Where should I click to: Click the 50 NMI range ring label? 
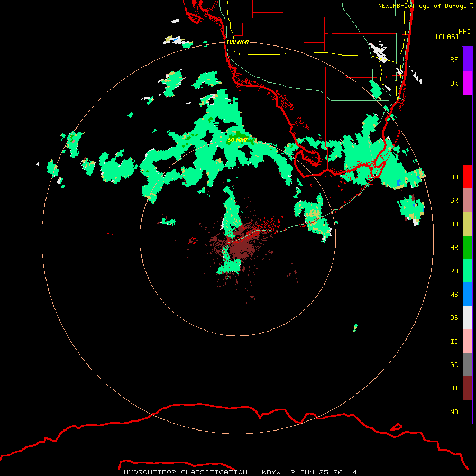tap(237, 140)
